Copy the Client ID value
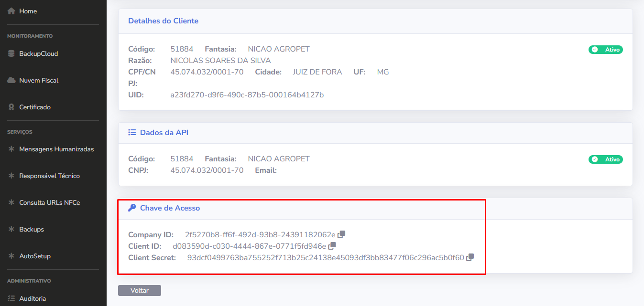 332,246
